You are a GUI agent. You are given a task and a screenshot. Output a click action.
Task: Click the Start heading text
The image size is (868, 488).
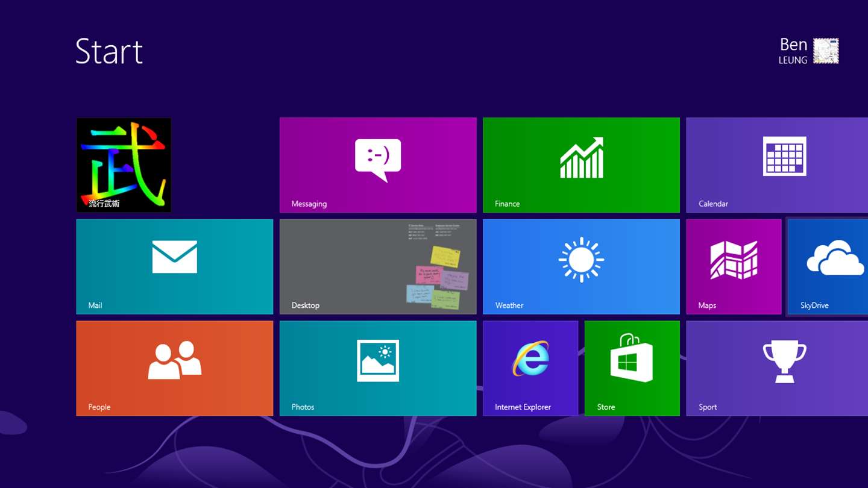point(109,52)
